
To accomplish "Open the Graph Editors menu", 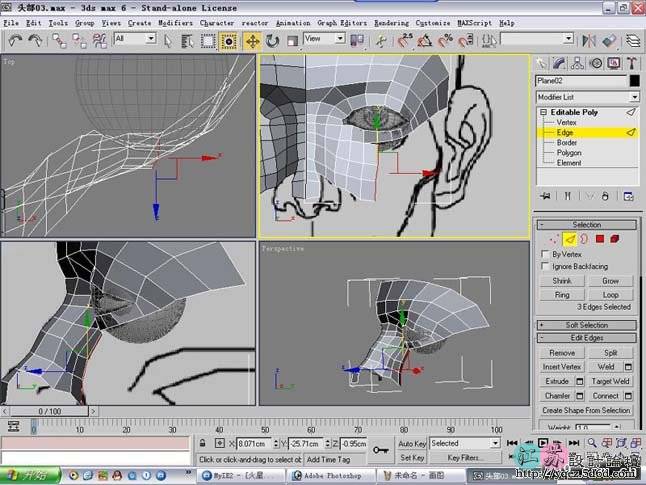I will (342, 23).
